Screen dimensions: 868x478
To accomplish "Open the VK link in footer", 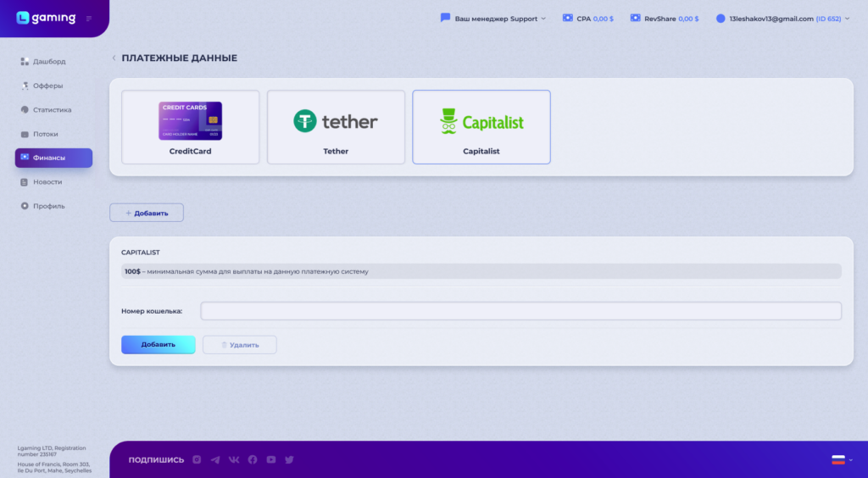I will pyautogui.click(x=234, y=459).
